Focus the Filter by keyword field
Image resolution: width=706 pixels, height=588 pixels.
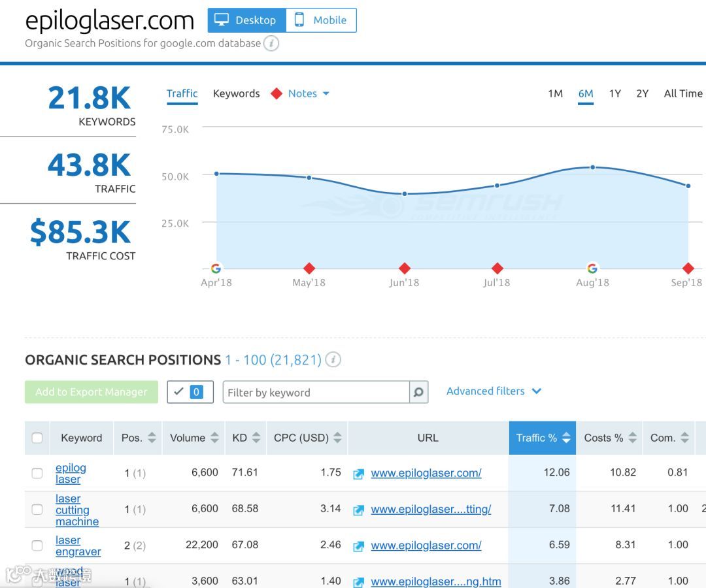316,392
